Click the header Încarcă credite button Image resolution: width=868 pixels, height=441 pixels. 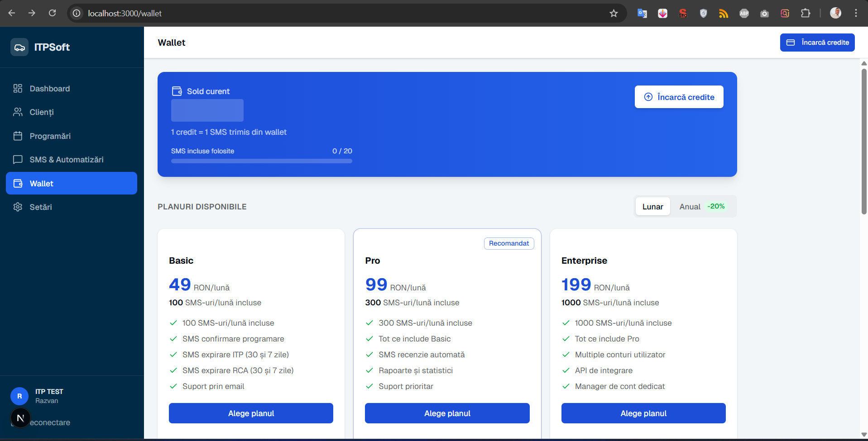[817, 43]
